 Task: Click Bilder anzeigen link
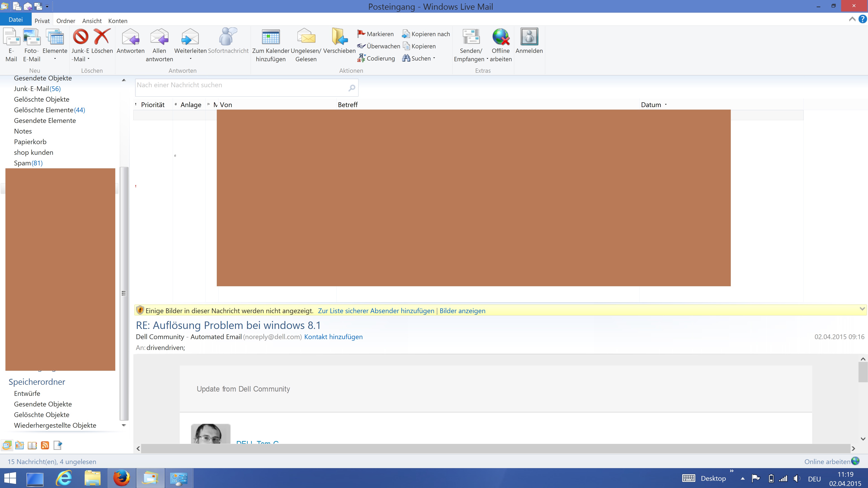click(462, 311)
